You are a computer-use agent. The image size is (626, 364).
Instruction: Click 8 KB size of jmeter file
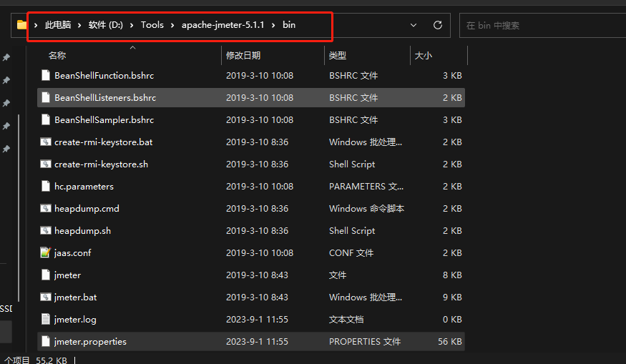click(x=452, y=275)
